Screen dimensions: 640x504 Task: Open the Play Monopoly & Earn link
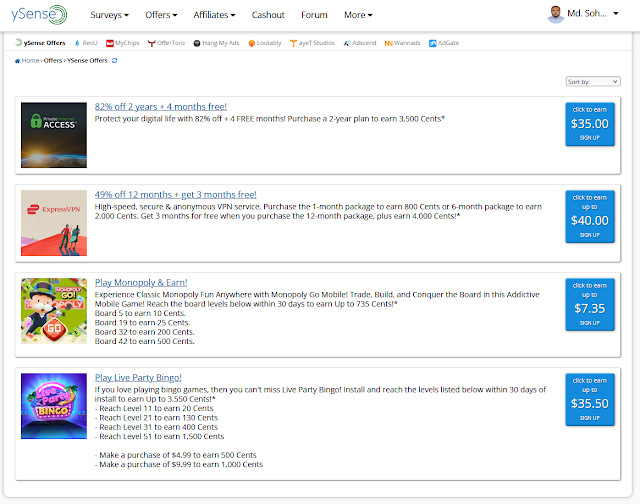pyautogui.click(x=141, y=282)
